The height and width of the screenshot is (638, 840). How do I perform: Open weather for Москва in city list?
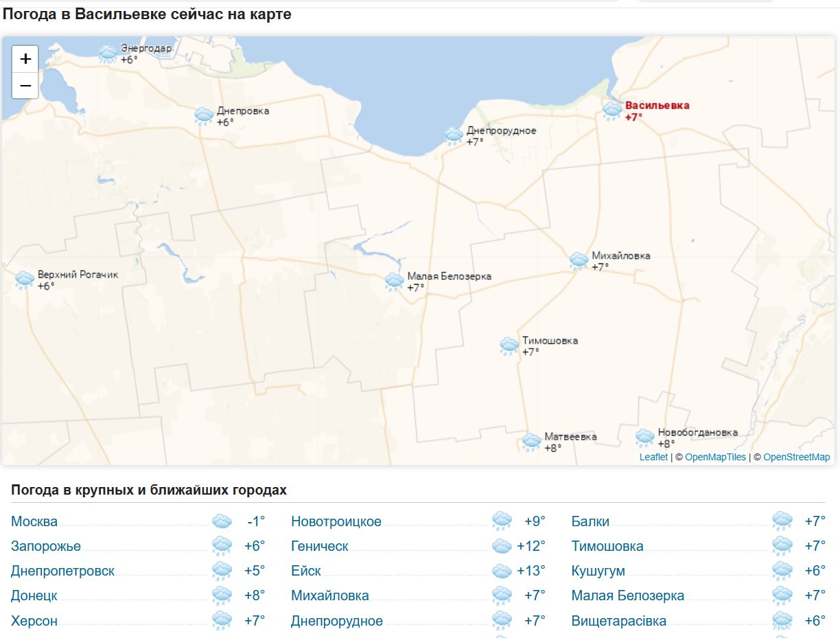[34, 521]
